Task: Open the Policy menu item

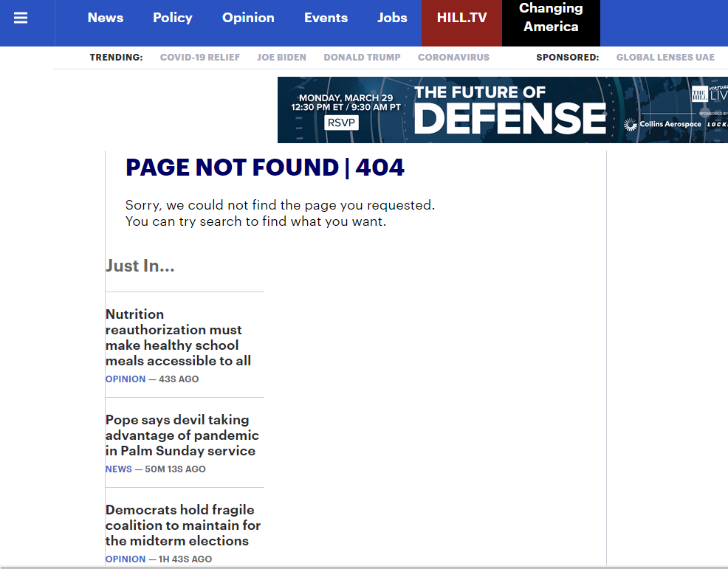Action: 173,18
